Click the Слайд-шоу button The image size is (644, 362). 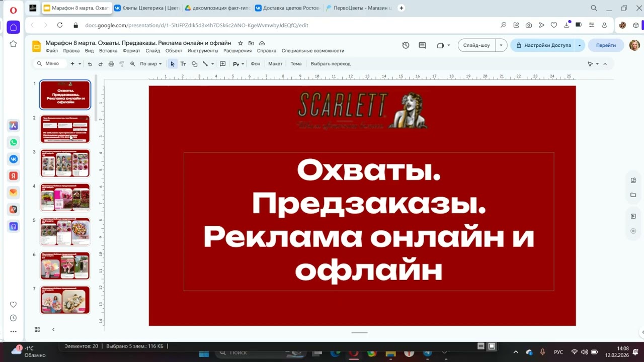click(x=476, y=45)
